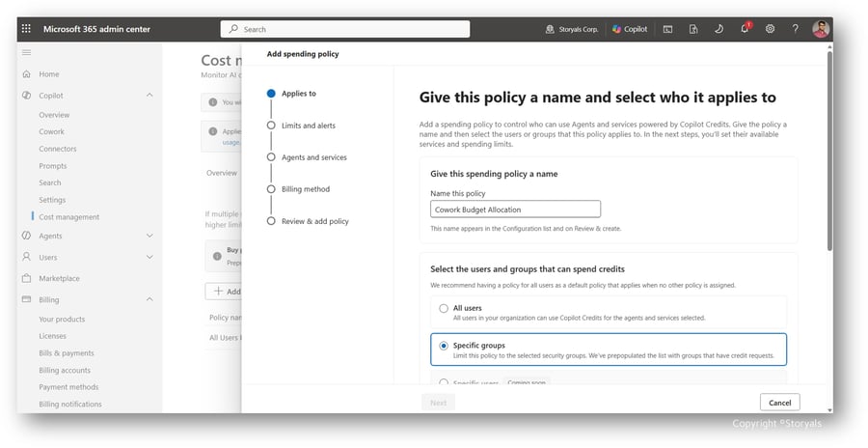Click the search magnifier icon

coord(233,29)
